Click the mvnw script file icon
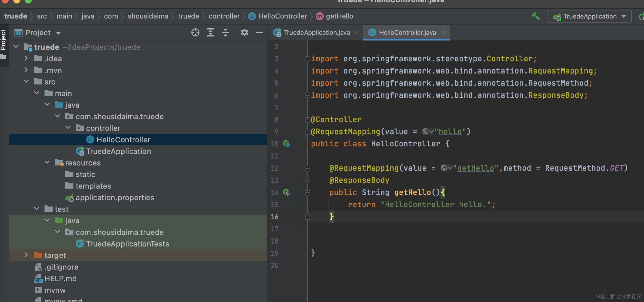 [x=38, y=290]
